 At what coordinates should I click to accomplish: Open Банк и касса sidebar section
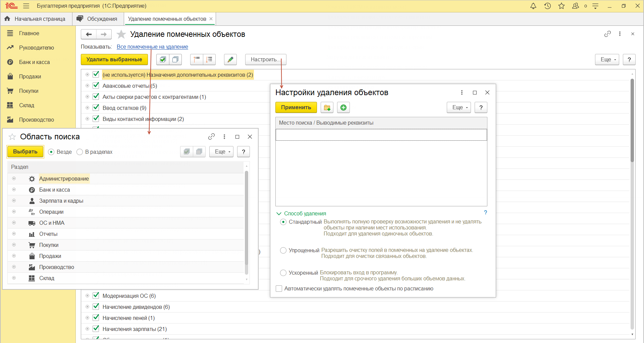click(34, 62)
